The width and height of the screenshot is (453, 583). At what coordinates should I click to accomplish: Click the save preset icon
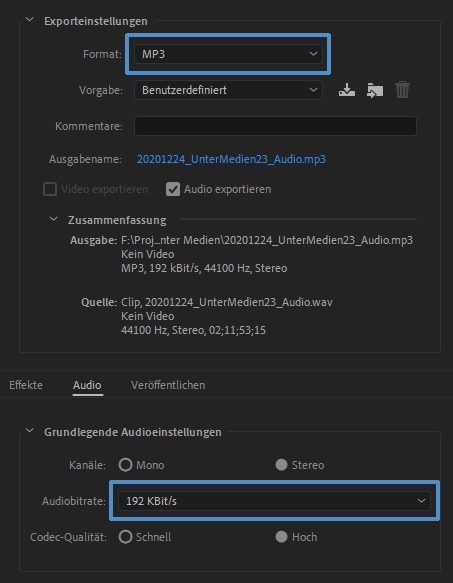tap(347, 90)
